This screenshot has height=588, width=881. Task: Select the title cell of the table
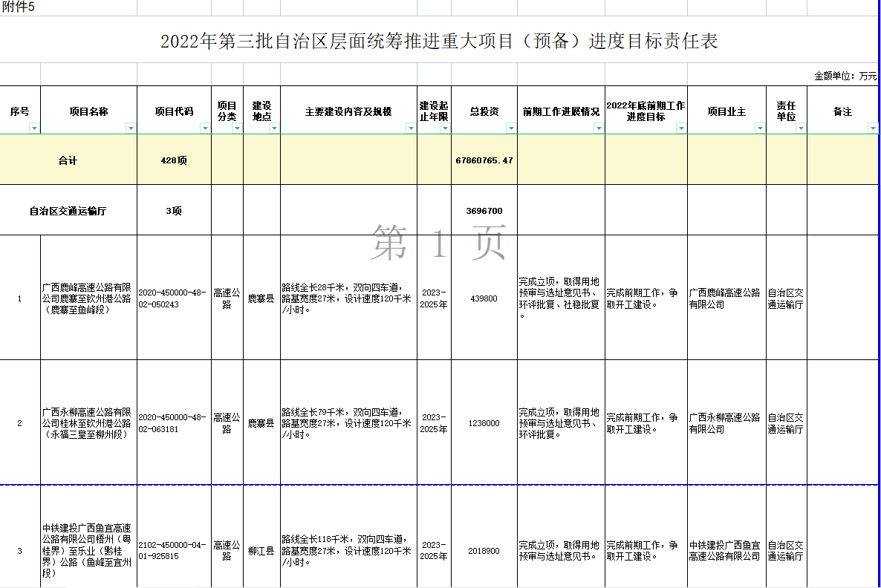pyautogui.click(x=439, y=40)
